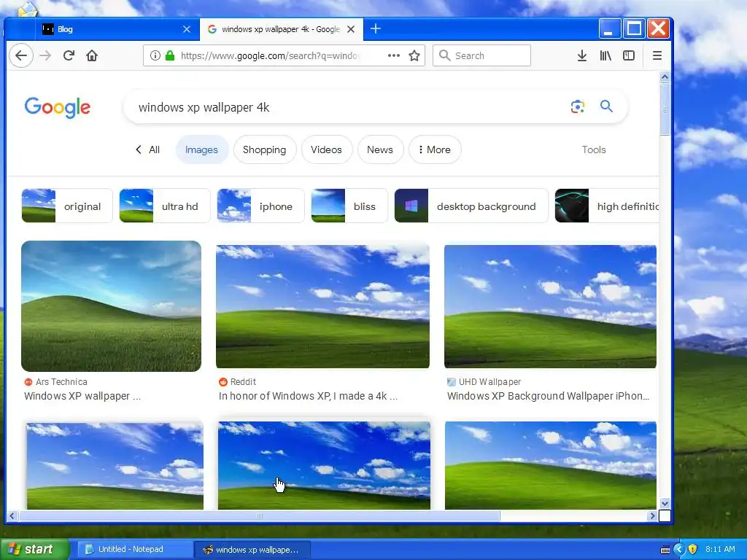Open 'Windows XP wallpaper ...' Ars Technica link
Image resolution: width=747 pixels, height=560 pixels.
(x=82, y=396)
